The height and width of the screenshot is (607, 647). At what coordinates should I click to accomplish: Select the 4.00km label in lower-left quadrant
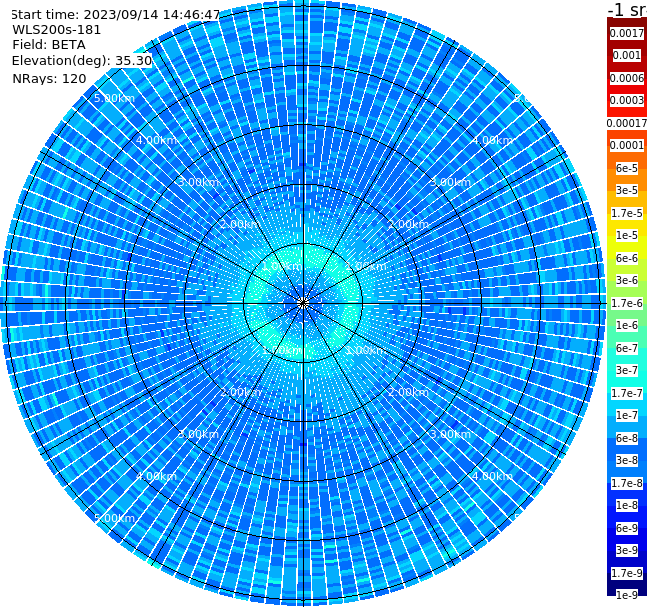click(156, 476)
